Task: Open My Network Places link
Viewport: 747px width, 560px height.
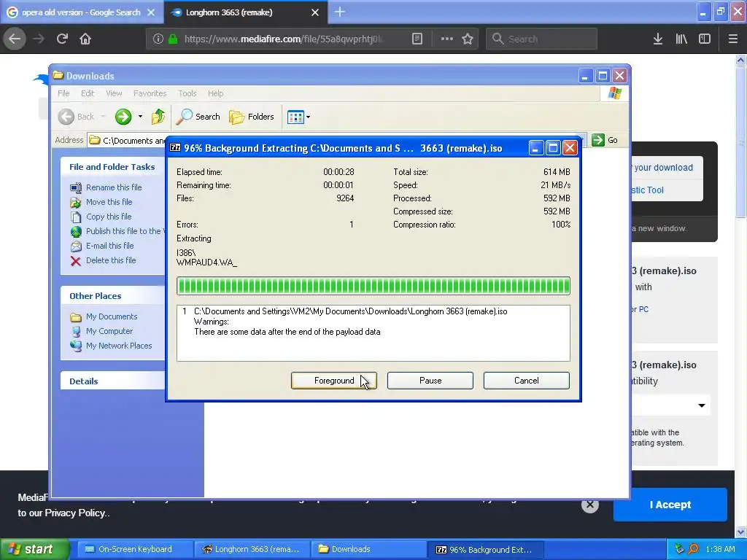Action: pyautogui.click(x=119, y=346)
